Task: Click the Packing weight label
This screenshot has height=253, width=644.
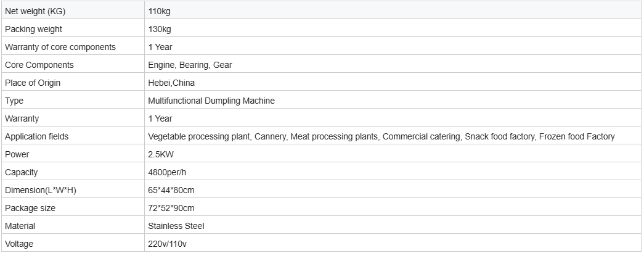Action: 33,29
